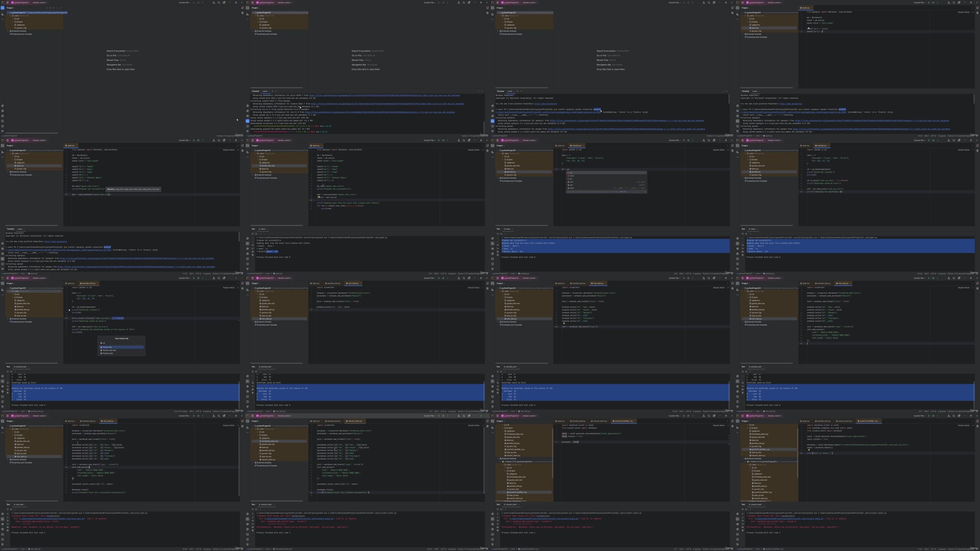Screen dimensions: 980x551
Task: Expand Scripts folder in New Python file frame
Action: [x=13, y=297]
